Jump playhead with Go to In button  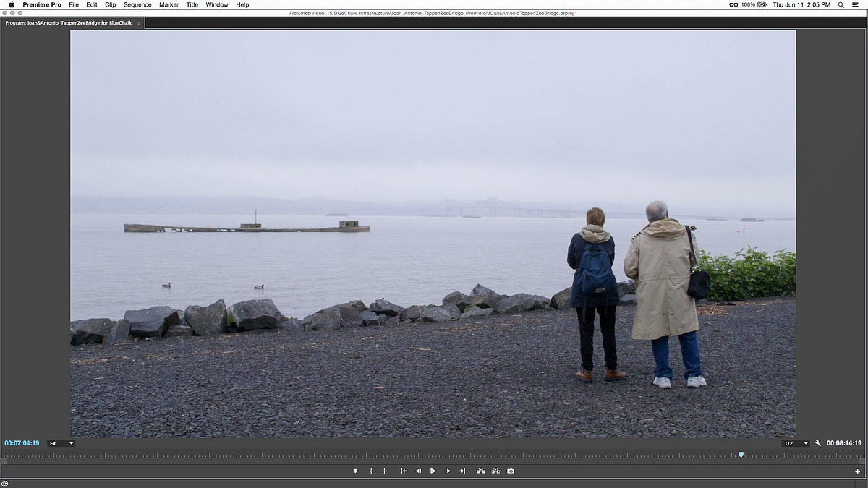click(x=404, y=471)
